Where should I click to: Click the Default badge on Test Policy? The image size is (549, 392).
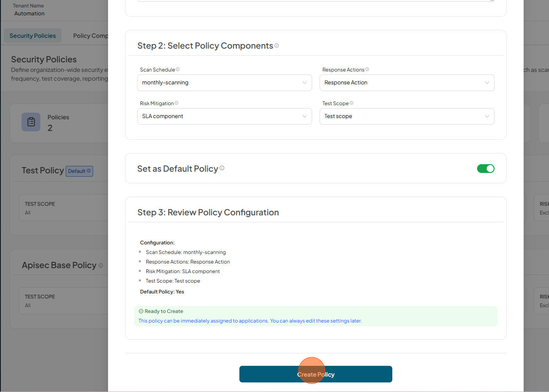tap(79, 171)
